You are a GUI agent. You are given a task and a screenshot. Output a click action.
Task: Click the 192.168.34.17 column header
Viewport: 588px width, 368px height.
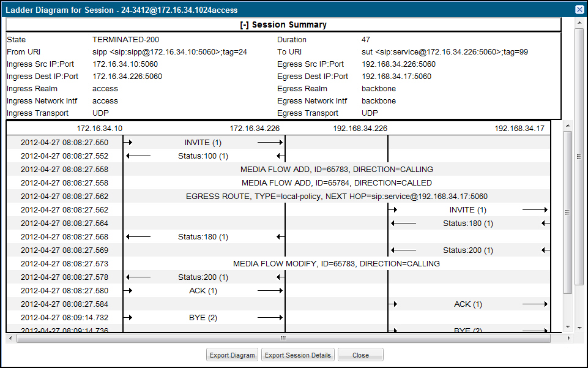click(x=519, y=129)
